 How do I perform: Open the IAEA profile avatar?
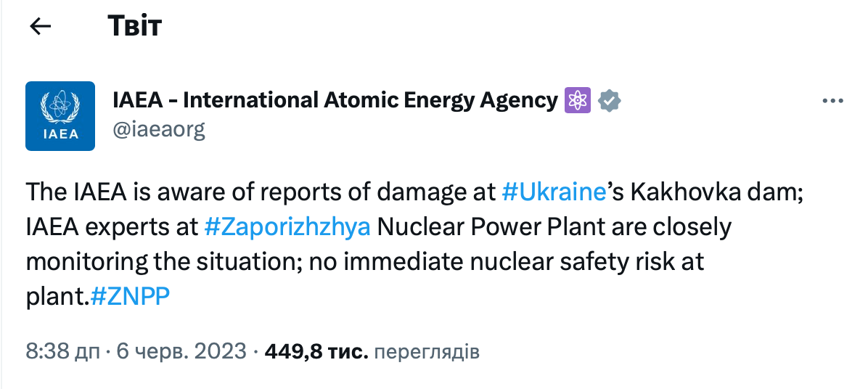coord(60,116)
